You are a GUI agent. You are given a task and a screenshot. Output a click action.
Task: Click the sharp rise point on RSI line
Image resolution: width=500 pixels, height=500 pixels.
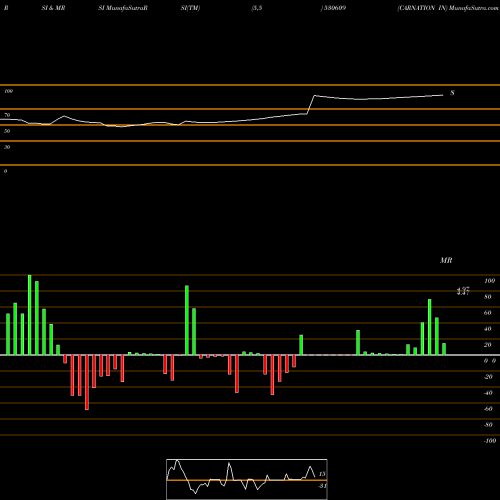click(311, 105)
